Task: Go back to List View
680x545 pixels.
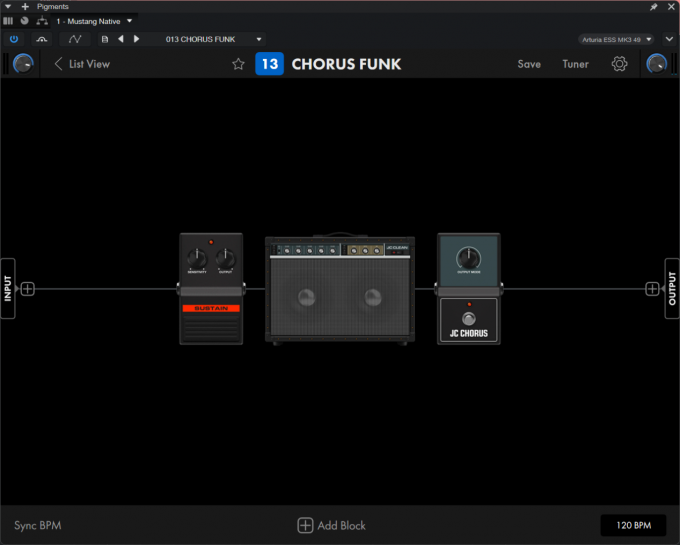Action: pos(82,64)
